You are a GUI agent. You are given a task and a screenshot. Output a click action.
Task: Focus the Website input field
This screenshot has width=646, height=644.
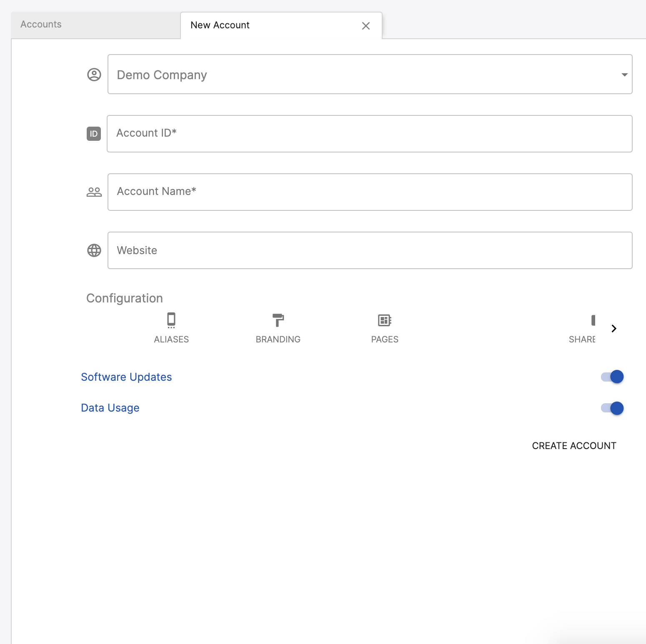pyautogui.click(x=370, y=250)
